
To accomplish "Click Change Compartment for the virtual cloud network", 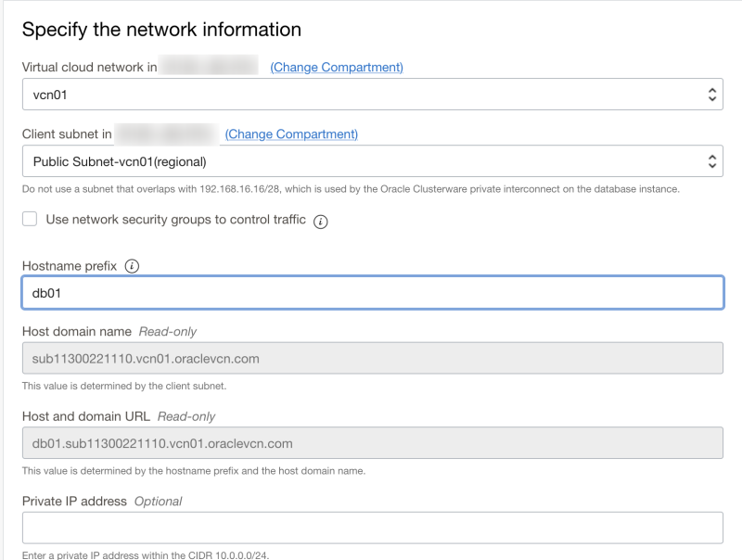I will [336, 67].
